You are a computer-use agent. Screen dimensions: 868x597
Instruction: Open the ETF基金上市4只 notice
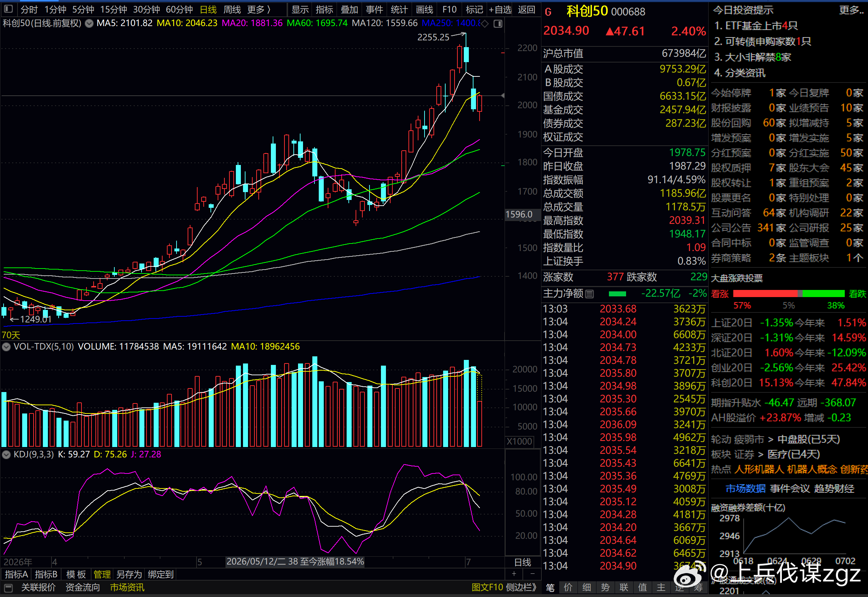[756, 25]
